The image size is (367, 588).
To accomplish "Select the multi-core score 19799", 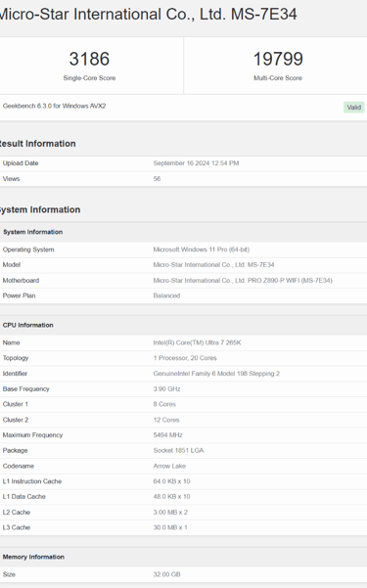I will (278, 59).
